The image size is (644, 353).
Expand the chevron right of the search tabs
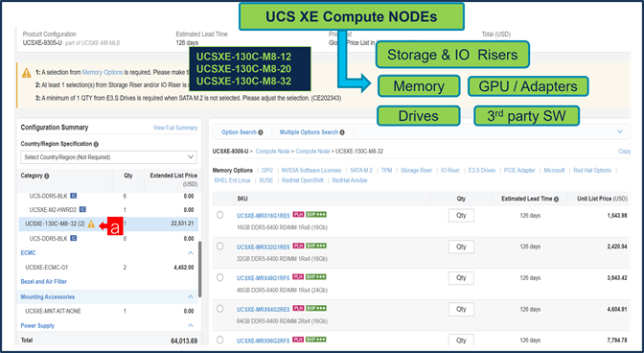click(620, 132)
